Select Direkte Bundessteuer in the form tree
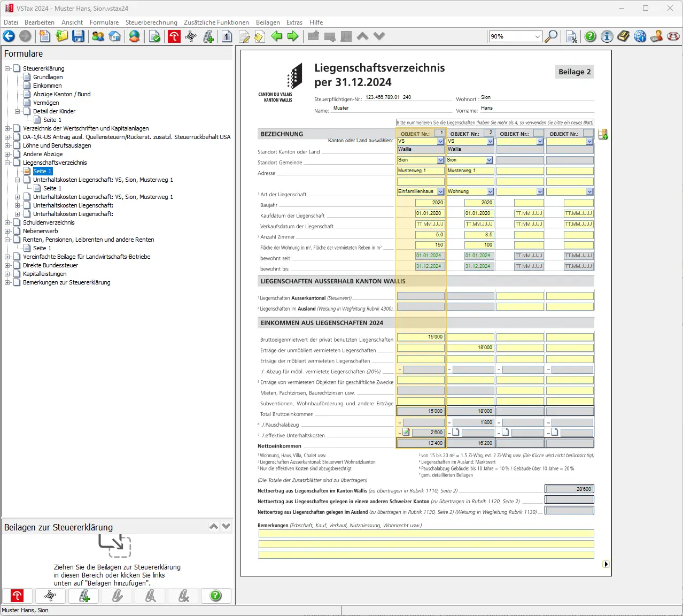This screenshot has width=683, height=616. (50, 265)
